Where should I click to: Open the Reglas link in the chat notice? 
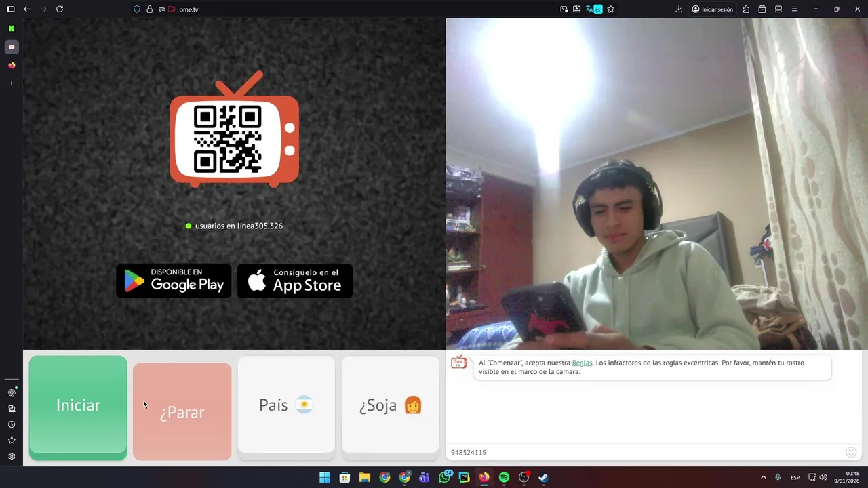coord(582,363)
